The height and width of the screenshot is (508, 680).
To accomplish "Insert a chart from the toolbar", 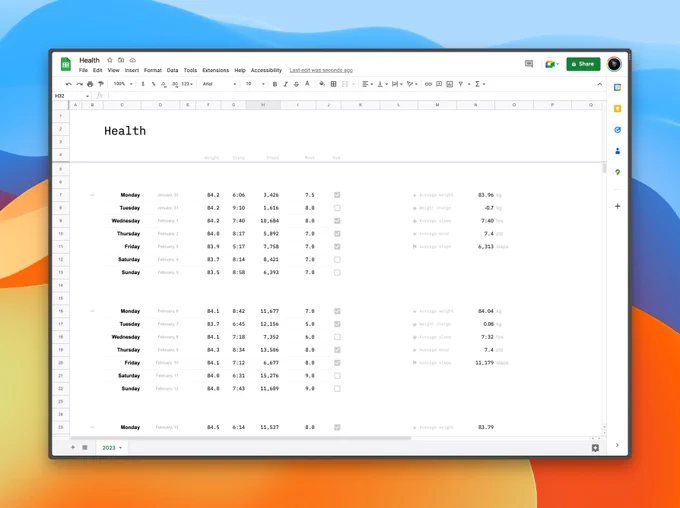I will (x=450, y=84).
